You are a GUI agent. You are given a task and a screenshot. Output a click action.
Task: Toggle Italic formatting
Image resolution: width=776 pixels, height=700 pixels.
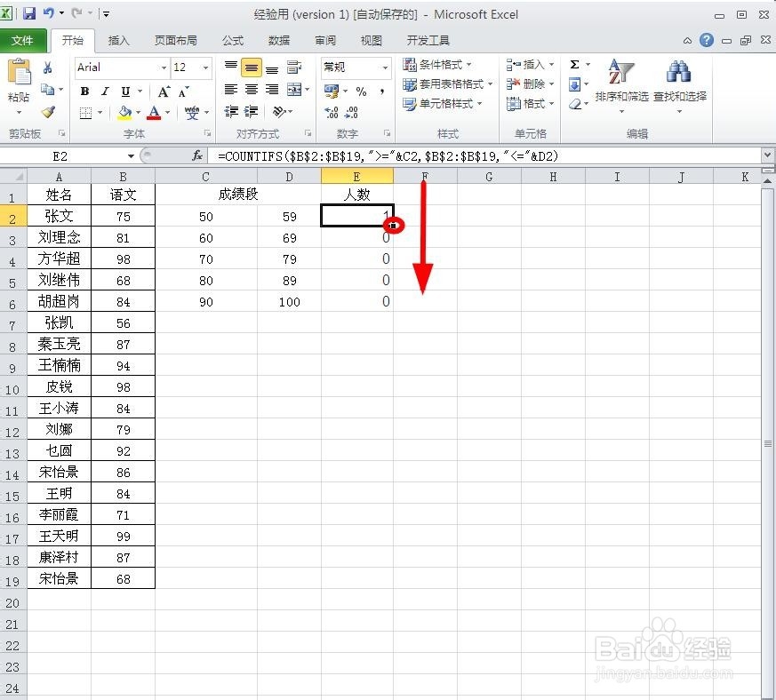click(105, 91)
